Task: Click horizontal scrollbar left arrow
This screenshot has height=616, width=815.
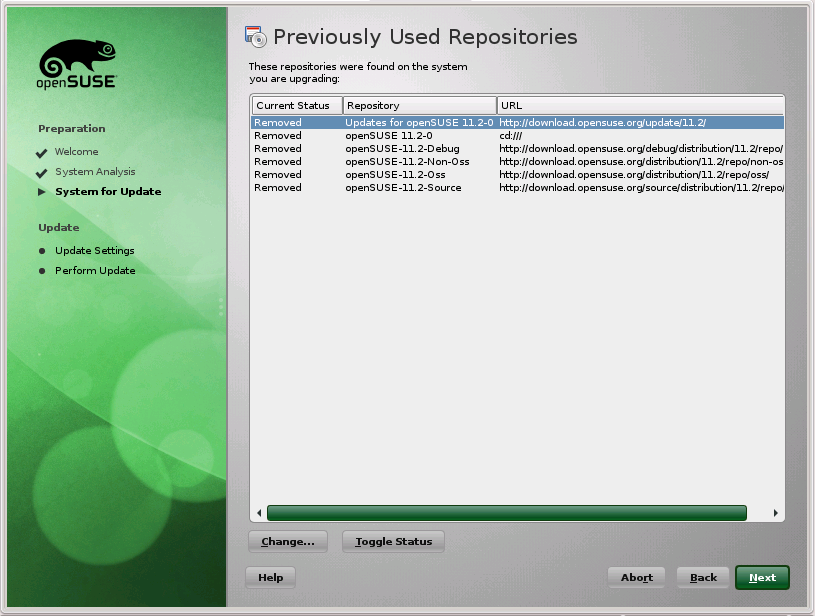Action: pyautogui.click(x=259, y=513)
